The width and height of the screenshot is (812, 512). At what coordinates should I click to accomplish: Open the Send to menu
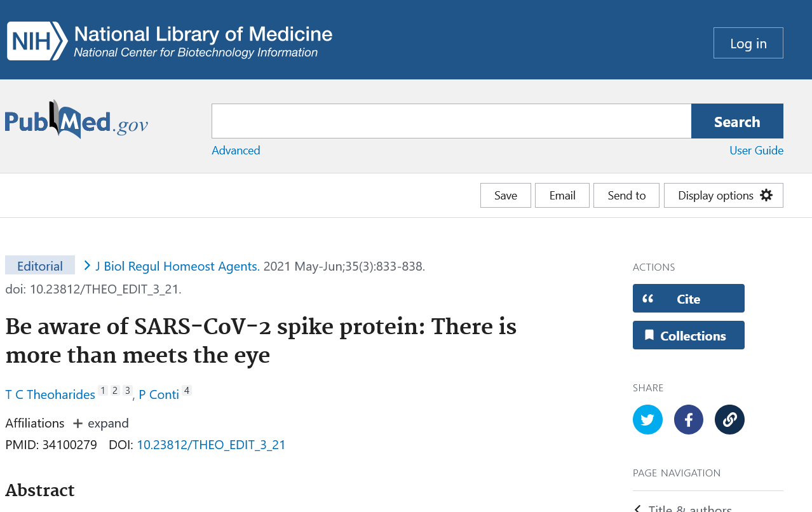(x=626, y=195)
